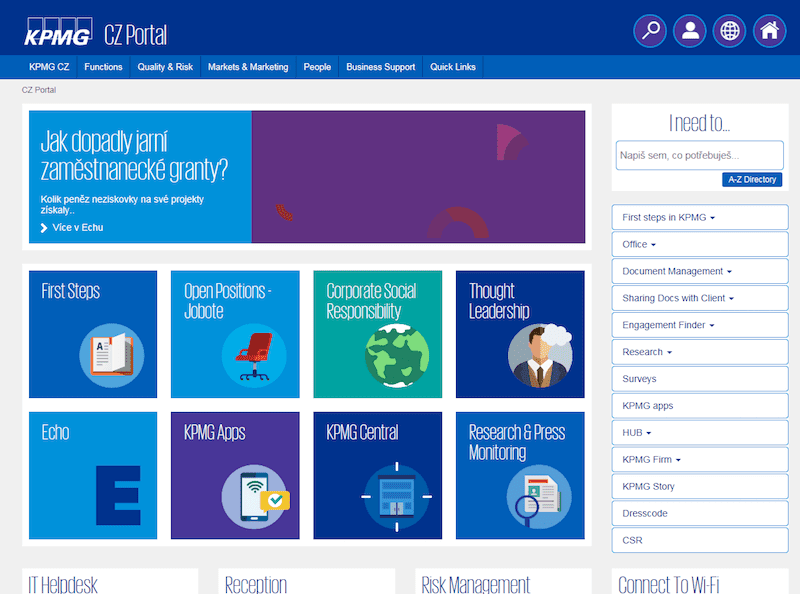800x594 pixels.
Task: Open the People menu
Action: click(317, 67)
